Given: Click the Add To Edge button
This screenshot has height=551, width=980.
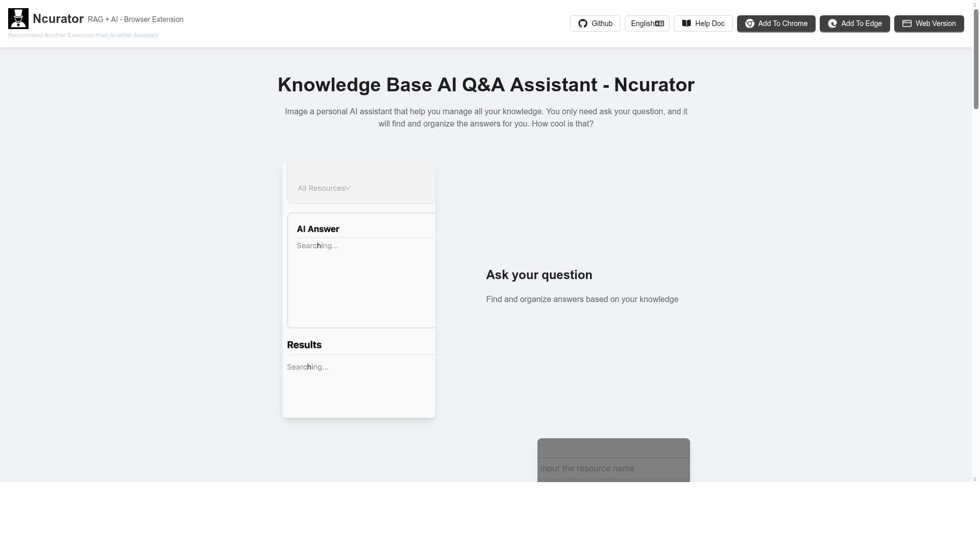Looking at the screenshot, I should [x=855, y=23].
